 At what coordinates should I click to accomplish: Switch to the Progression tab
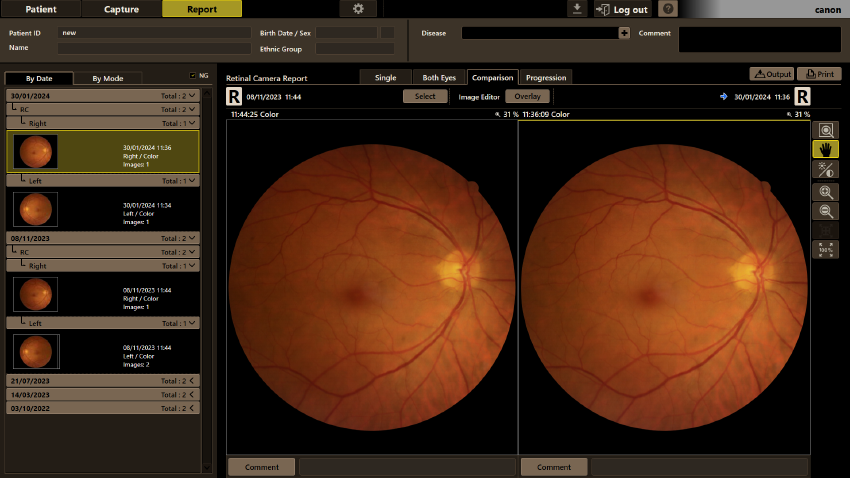click(x=546, y=77)
